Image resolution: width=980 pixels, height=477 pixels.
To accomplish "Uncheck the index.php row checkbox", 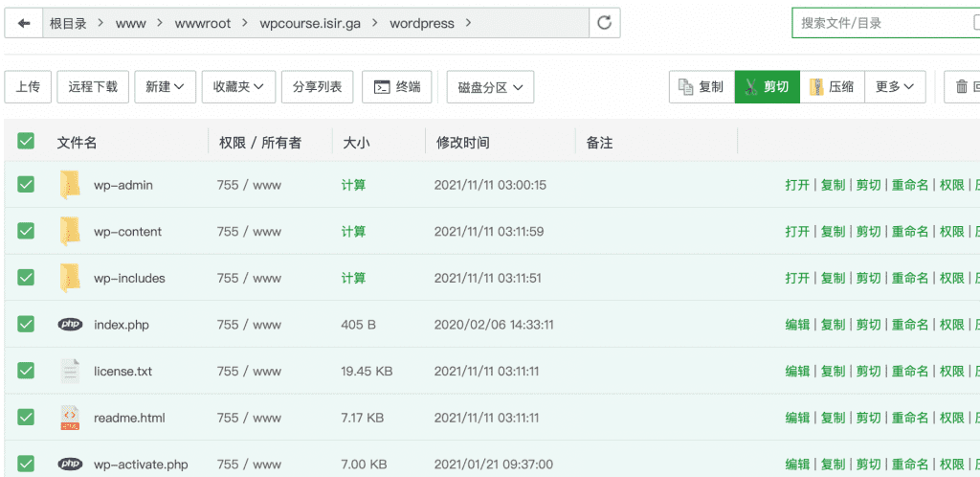I will click(x=26, y=324).
